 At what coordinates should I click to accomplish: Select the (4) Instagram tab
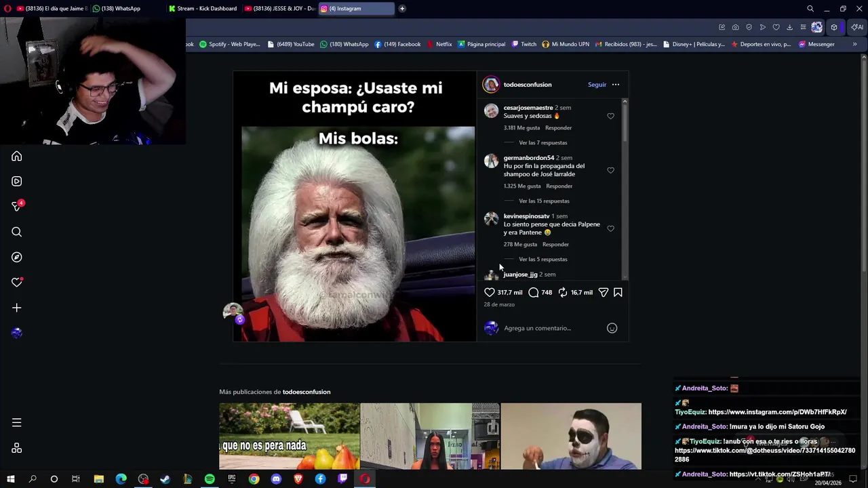[356, 9]
